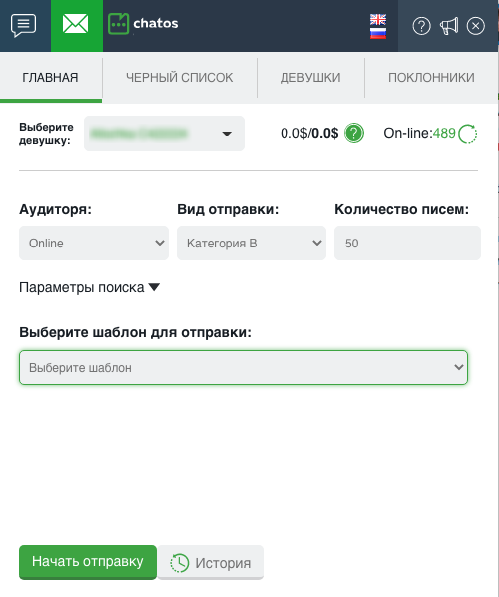This screenshot has height=597, width=499.
Task: Select the green envelope mailing icon
Action: 76,24
